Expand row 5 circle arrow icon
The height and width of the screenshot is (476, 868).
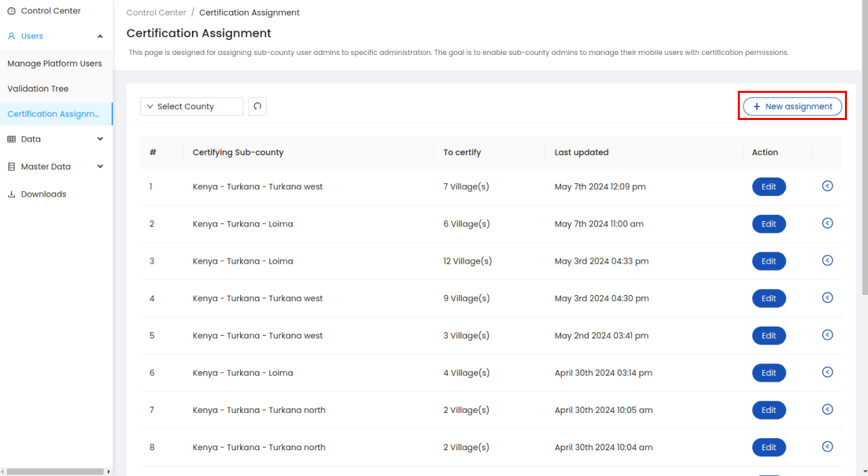[827, 335]
